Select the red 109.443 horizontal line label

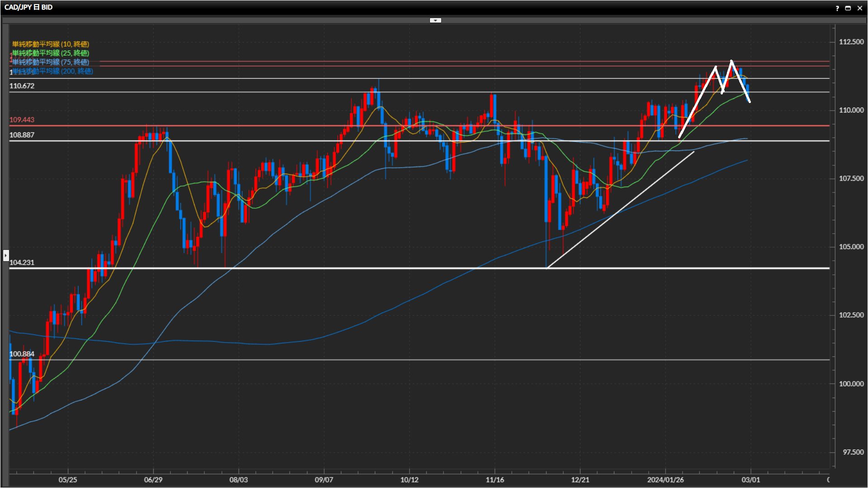click(22, 120)
